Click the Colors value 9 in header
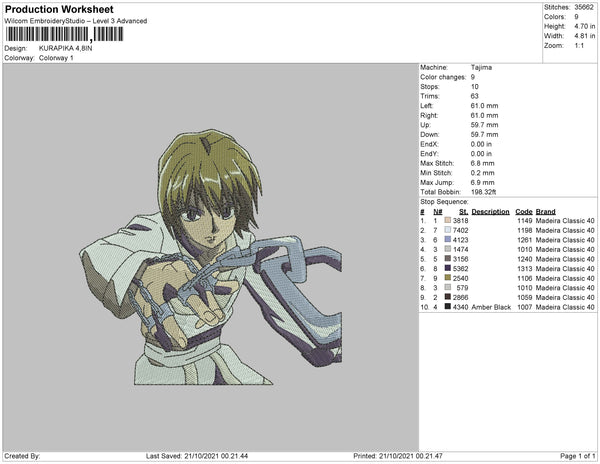Screen dimensions: 600x464 coord(576,17)
